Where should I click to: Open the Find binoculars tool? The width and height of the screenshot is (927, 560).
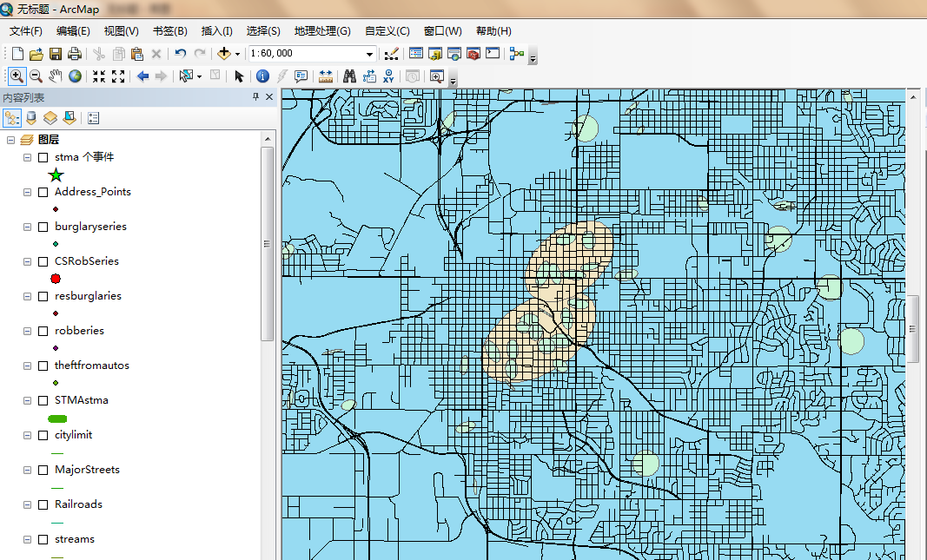coord(349,76)
